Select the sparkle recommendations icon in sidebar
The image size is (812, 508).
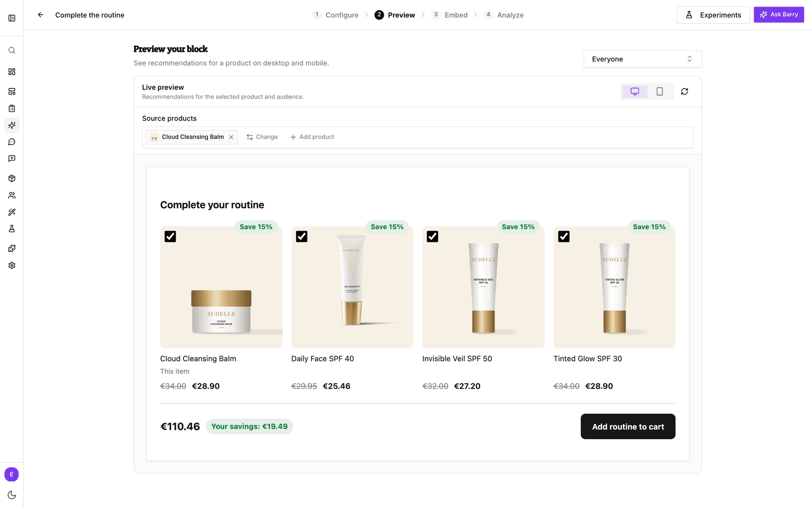(x=12, y=125)
